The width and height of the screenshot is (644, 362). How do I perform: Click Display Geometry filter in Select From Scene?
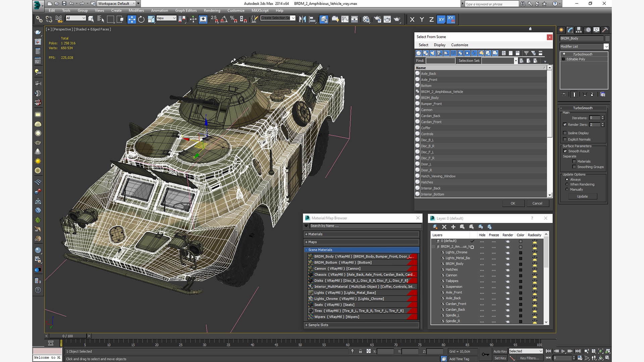pyautogui.click(x=419, y=53)
